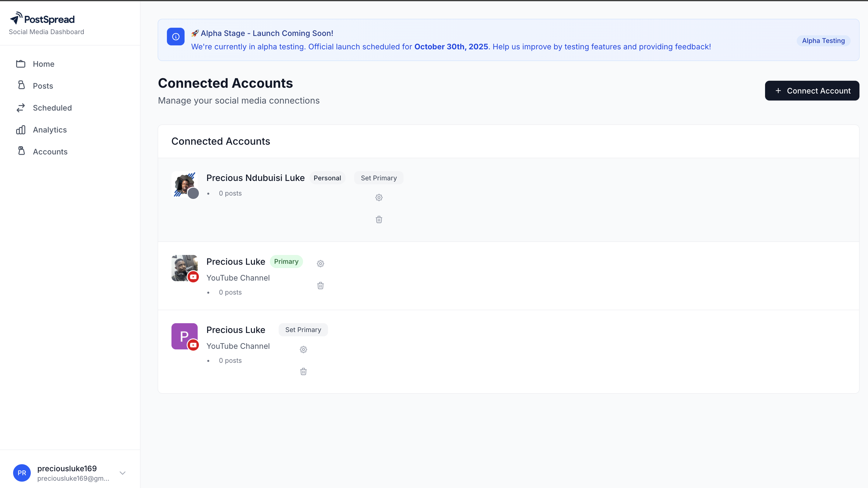Image resolution: width=868 pixels, height=488 pixels.
Task: Delete the Precious Ndubuisi Luke account
Action: tap(379, 220)
